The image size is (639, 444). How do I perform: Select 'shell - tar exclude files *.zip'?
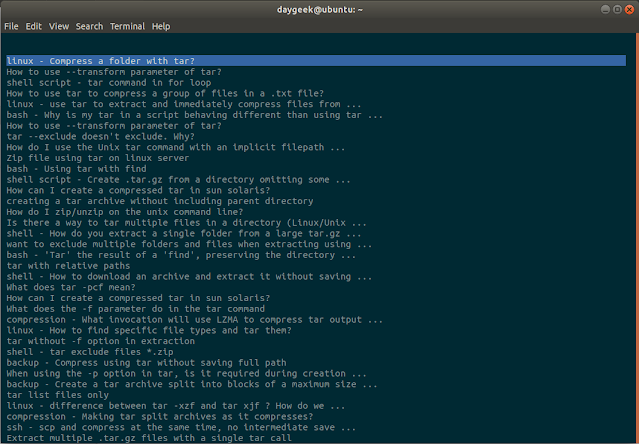coord(90,352)
